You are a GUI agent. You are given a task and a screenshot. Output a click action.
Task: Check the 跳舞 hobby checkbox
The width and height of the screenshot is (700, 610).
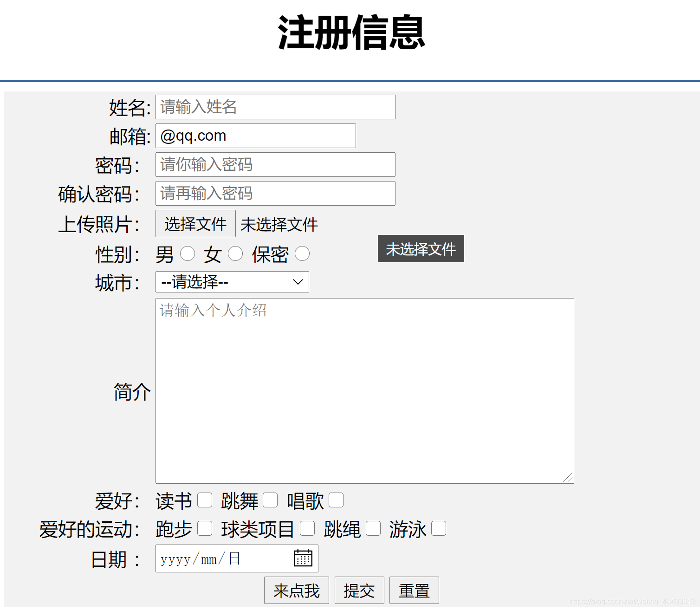coord(270,500)
